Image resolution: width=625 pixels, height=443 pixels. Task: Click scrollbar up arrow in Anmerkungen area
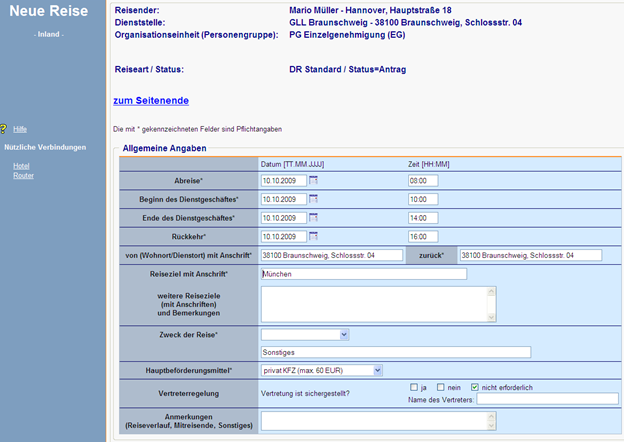[491, 416]
